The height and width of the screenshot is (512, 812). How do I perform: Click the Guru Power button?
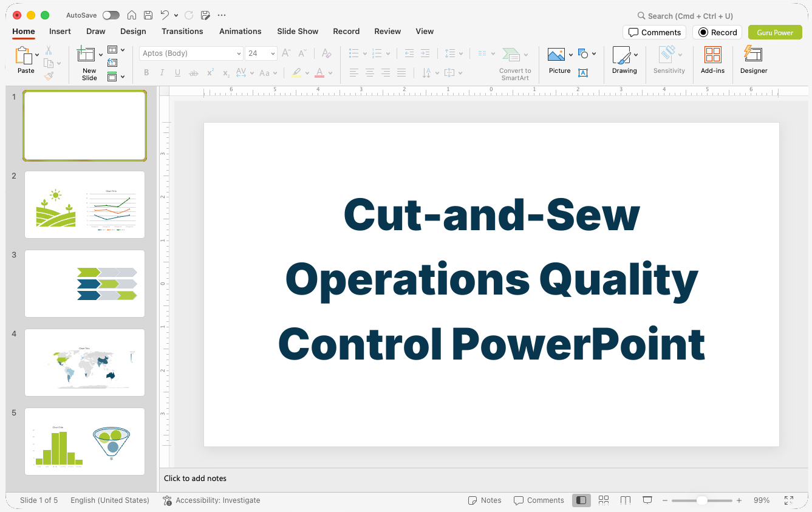[775, 32]
